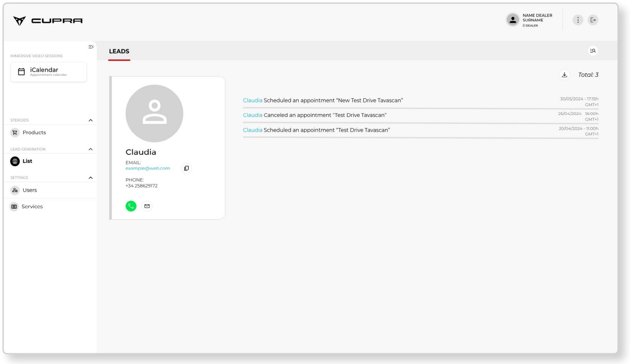Click Claudia's large profile picture placeholder
Screen dimensions: 630x364
point(154,114)
